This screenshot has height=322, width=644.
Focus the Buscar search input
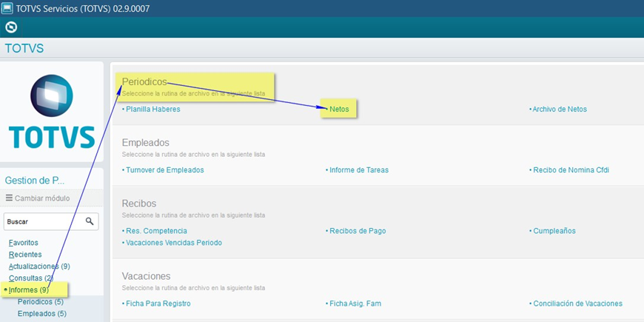point(51,221)
